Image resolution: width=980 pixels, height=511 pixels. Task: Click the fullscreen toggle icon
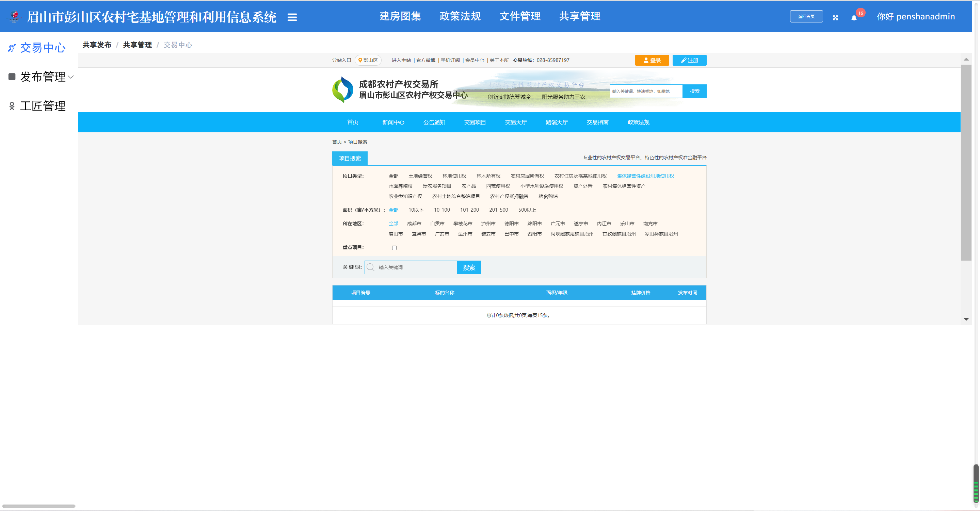point(835,17)
